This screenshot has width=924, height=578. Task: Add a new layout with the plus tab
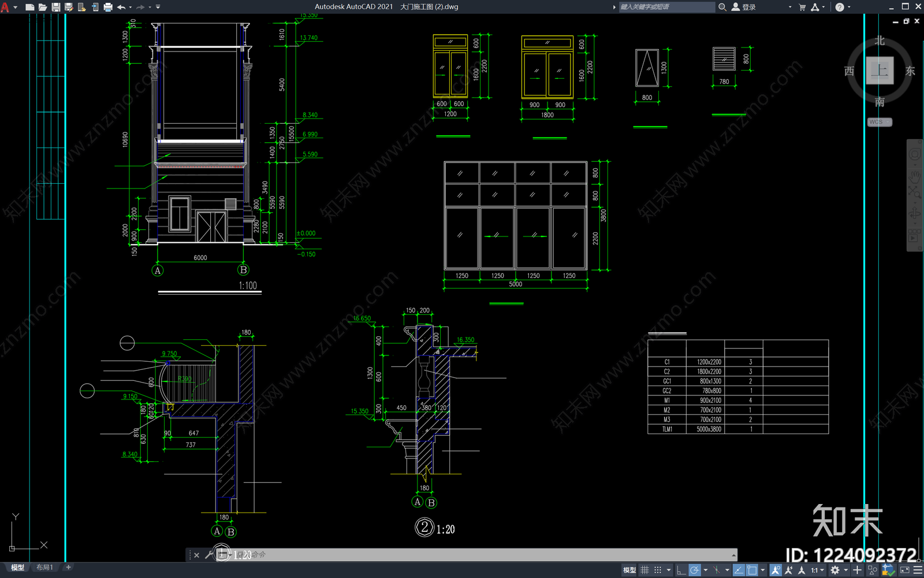pyautogui.click(x=68, y=568)
